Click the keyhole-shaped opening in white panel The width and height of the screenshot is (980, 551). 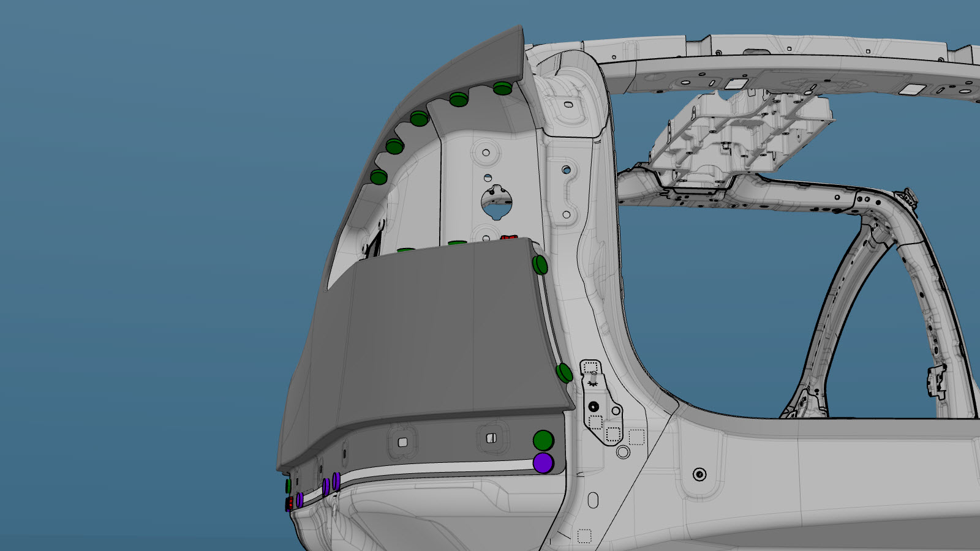(495, 204)
